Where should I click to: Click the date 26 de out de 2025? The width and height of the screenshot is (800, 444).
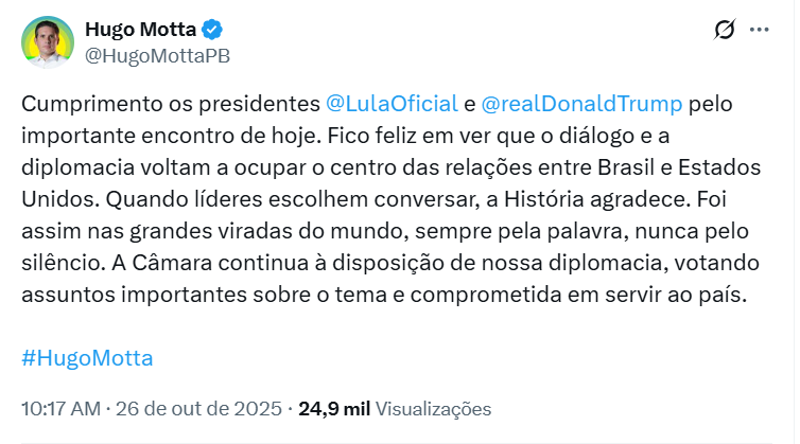coord(200,408)
